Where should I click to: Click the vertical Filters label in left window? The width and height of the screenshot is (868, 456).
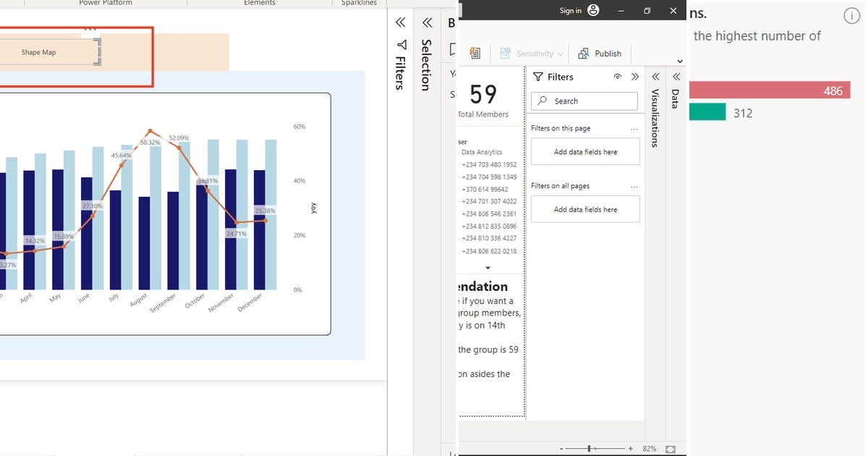pyautogui.click(x=401, y=73)
